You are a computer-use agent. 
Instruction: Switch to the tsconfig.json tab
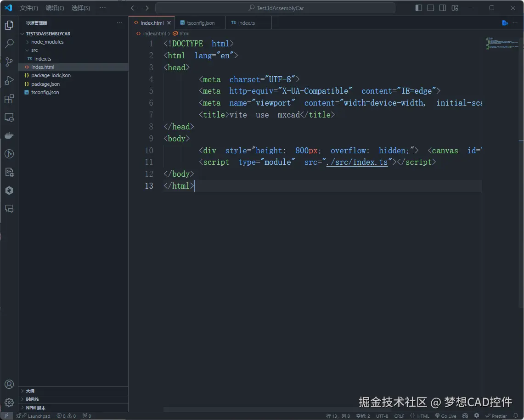pyautogui.click(x=200, y=22)
